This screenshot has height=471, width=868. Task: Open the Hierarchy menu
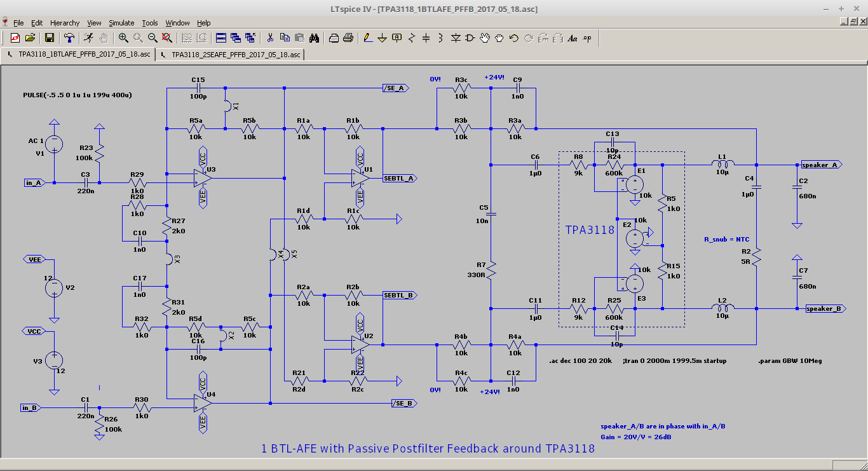65,23
